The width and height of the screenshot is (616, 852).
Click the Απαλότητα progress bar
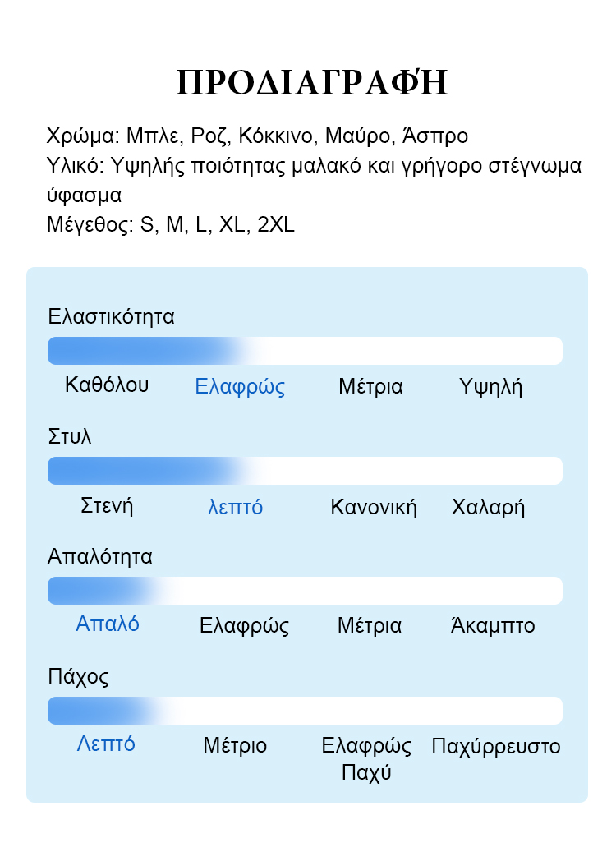(x=305, y=591)
